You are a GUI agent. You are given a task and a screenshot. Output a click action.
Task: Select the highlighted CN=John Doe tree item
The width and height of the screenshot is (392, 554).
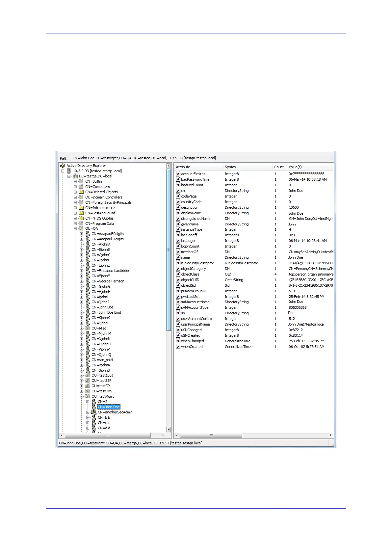(109, 407)
